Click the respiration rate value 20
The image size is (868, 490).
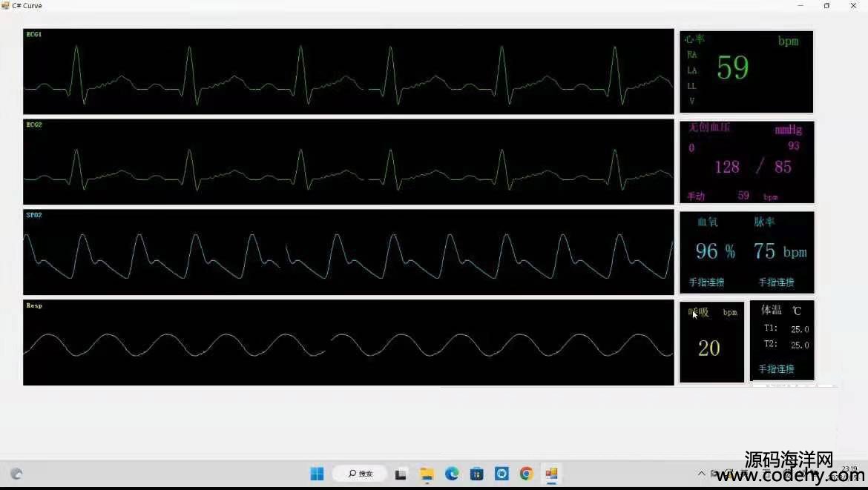709,348
